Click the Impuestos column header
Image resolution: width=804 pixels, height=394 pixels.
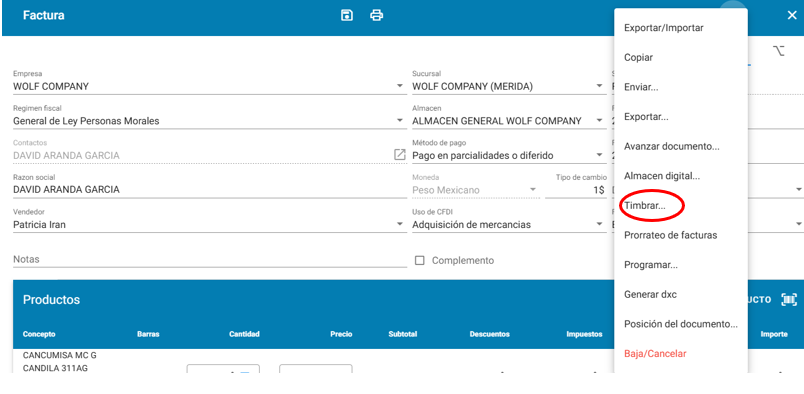click(x=584, y=334)
